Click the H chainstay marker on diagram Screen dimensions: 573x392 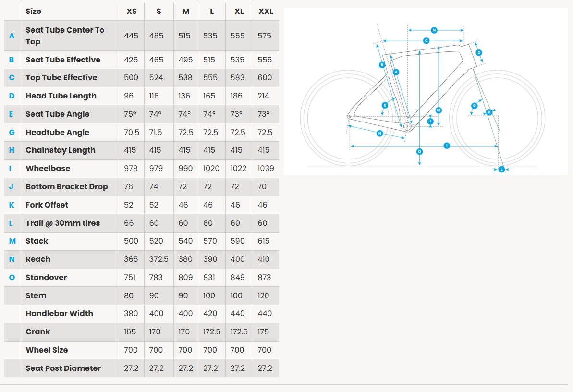[379, 133]
